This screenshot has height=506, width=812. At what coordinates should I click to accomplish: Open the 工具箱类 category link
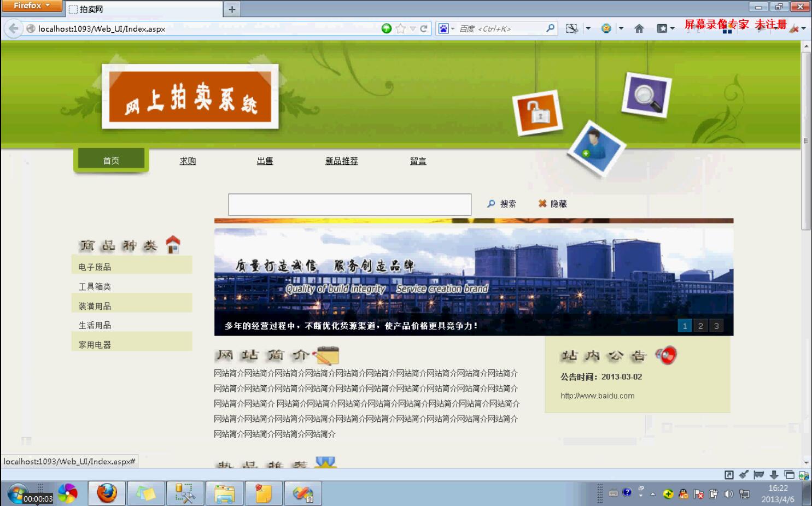(x=95, y=286)
